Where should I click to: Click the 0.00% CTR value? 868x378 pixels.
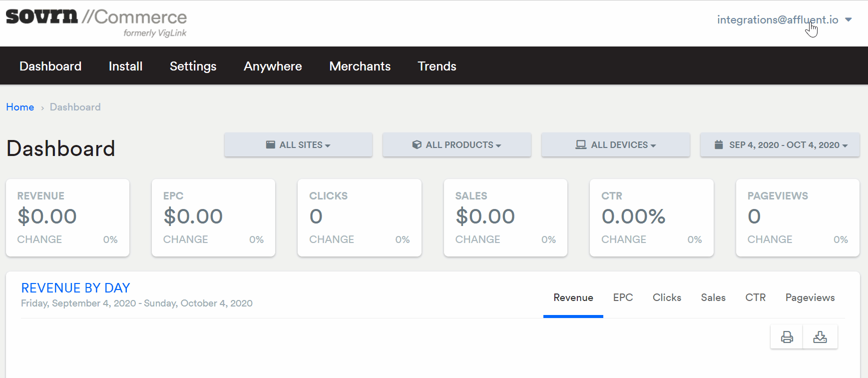coord(633,216)
